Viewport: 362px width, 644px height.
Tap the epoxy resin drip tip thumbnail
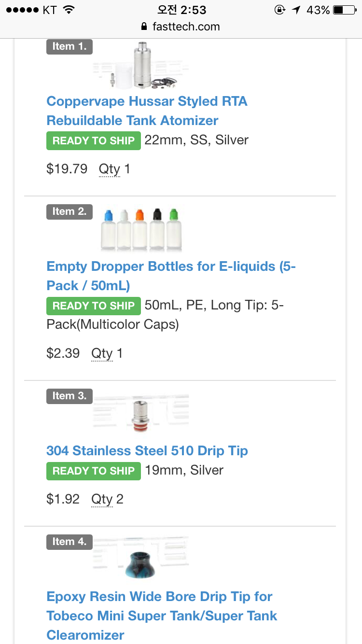coord(141,559)
